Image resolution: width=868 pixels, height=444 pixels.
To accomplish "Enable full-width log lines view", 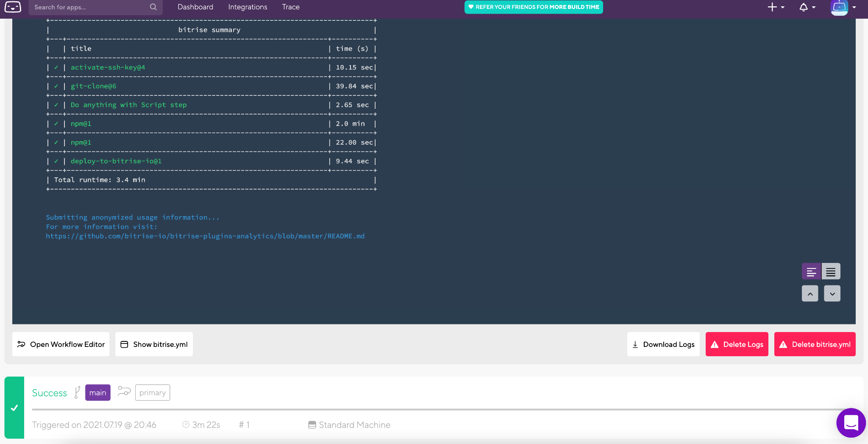I will (x=831, y=271).
